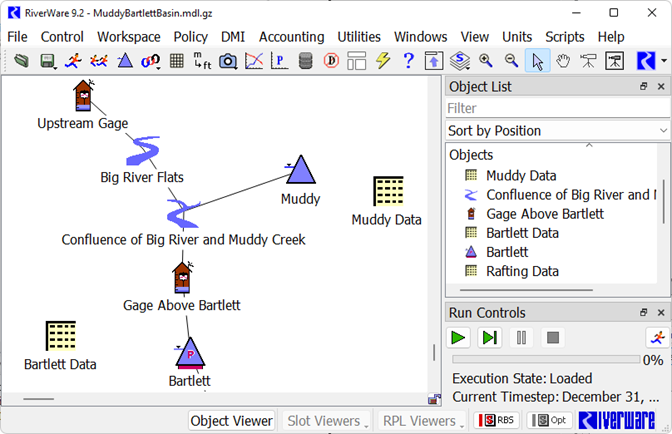This screenshot has width=672, height=434.
Task: Toggle the RBS controller button
Action: [498, 421]
